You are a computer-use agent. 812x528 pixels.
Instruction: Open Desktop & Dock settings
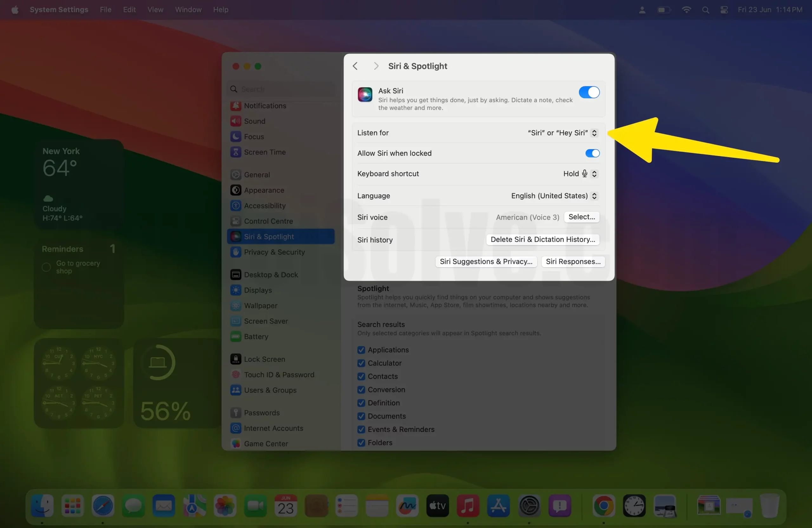click(x=280, y=275)
